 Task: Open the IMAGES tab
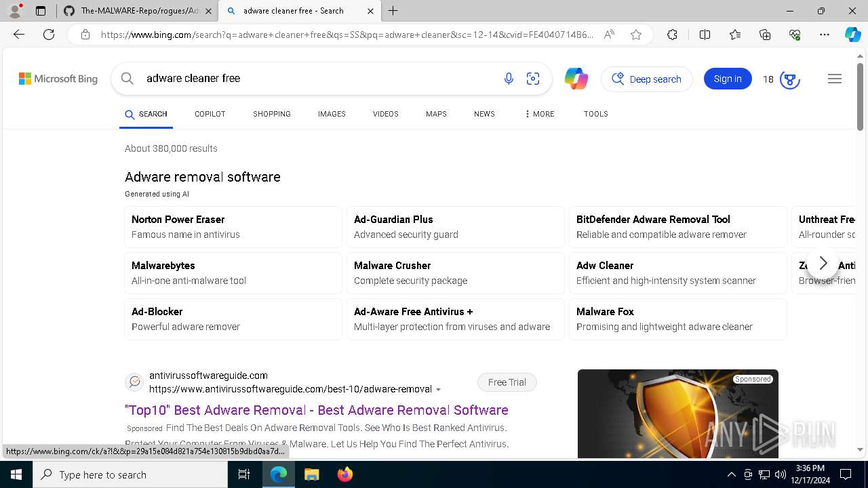pyautogui.click(x=332, y=114)
